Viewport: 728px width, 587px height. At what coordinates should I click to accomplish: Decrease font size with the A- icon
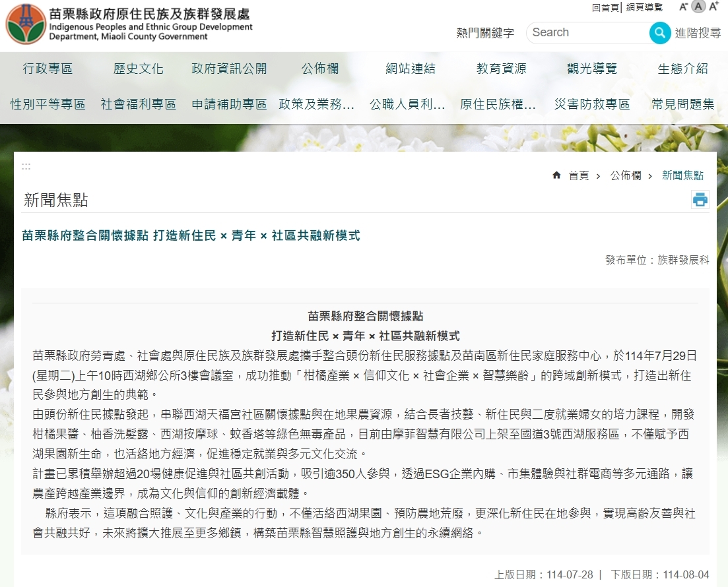[683, 7]
